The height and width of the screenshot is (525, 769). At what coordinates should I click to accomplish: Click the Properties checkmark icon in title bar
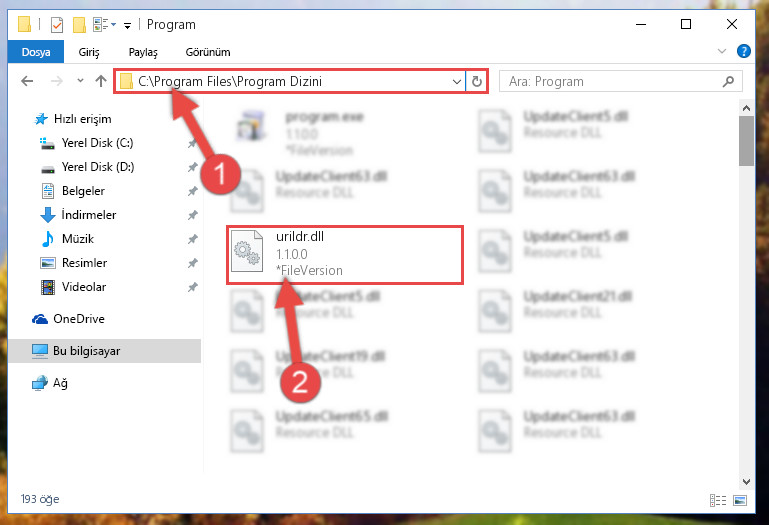click(57, 25)
